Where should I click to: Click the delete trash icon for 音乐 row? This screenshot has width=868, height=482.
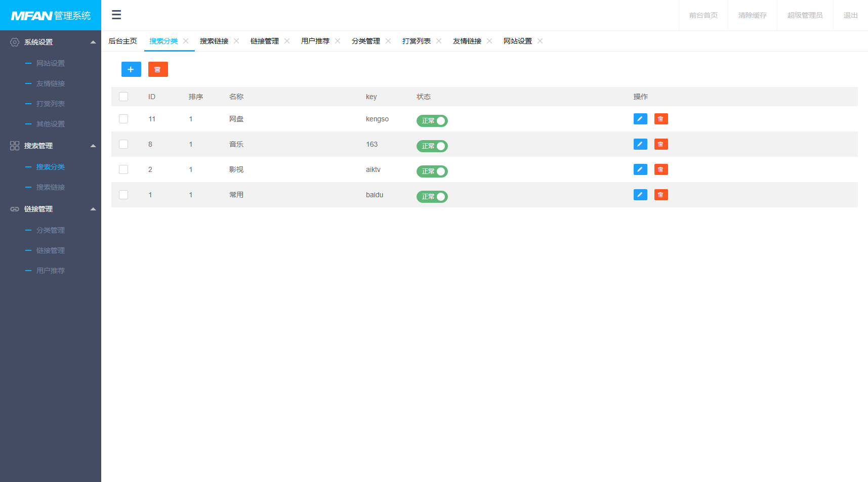click(x=660, y=144)
